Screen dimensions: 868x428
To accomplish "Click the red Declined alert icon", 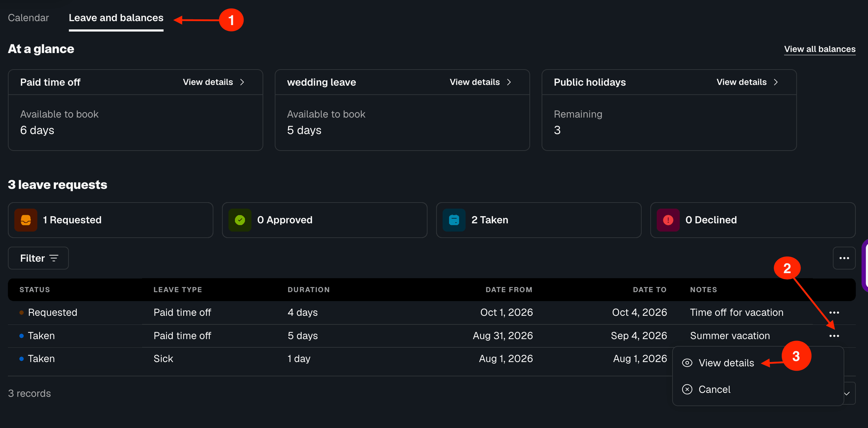I will 668,220.
